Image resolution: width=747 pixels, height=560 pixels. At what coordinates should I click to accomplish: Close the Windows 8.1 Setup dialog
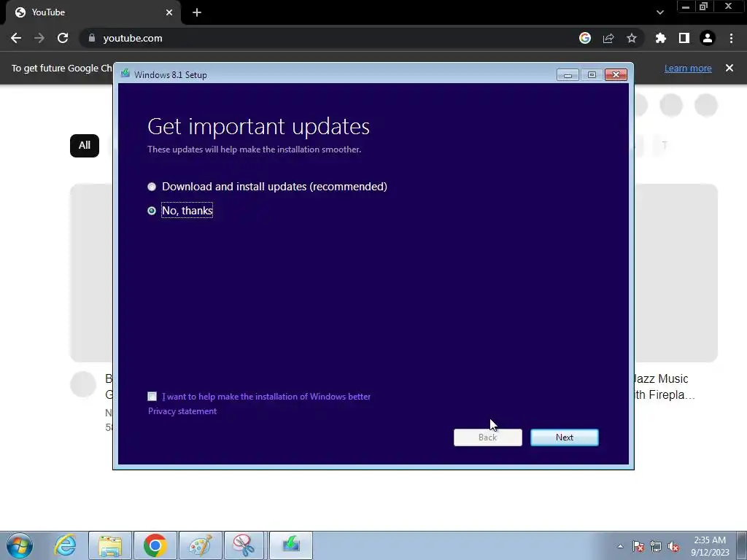pos(616,75)
